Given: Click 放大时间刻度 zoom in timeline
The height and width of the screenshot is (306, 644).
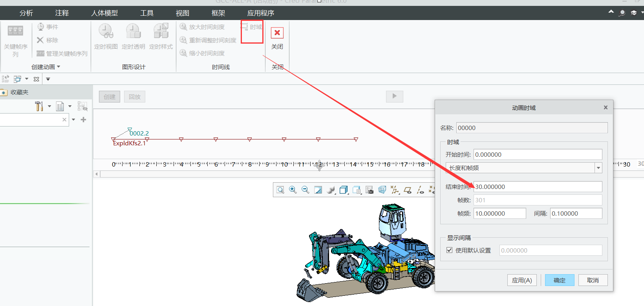Looking at the screenshot, I should (x=202, y=27).
